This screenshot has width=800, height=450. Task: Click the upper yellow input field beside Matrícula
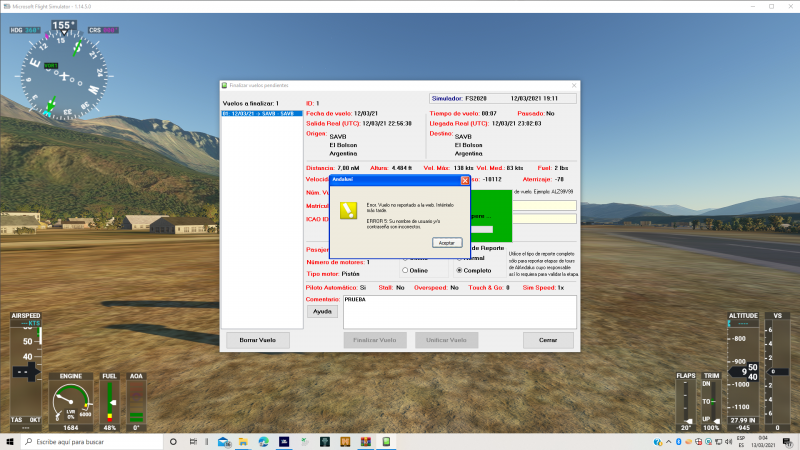[x=544, y=205]
